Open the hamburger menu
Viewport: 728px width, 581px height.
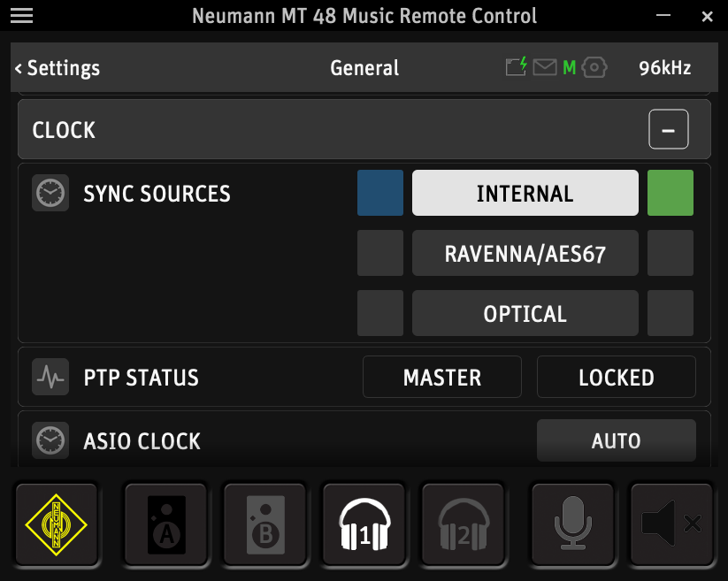21,15
